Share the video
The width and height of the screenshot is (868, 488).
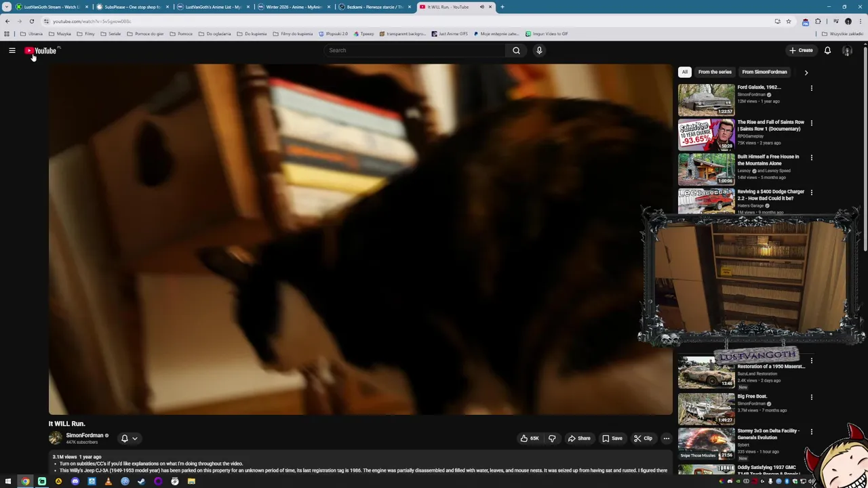coord(579,439)
